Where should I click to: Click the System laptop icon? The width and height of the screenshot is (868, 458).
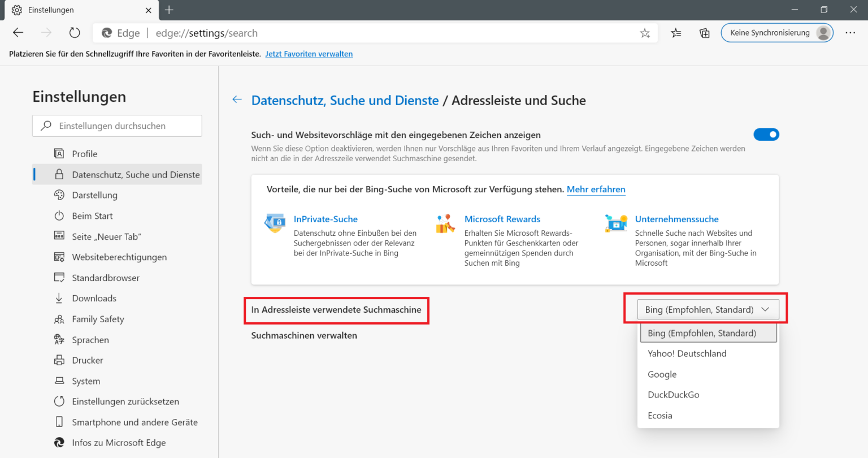pyautogui.click(x=59, y=381)
